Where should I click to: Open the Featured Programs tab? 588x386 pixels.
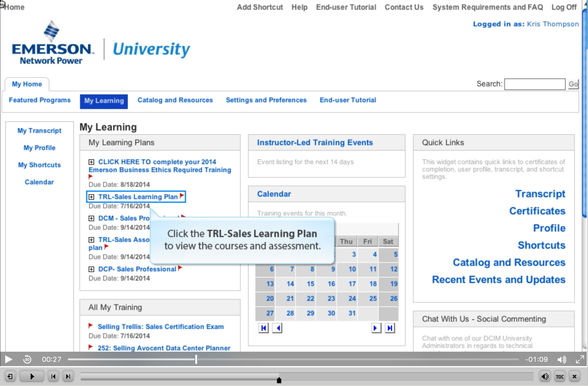click(x=40, y=100)
